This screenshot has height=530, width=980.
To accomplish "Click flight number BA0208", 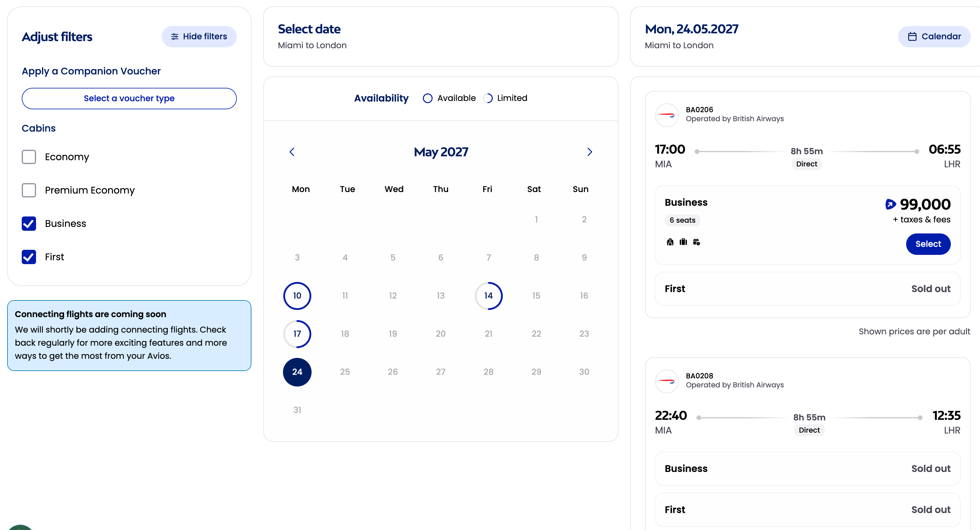I will pyautogui.click(x=699, y=376).
